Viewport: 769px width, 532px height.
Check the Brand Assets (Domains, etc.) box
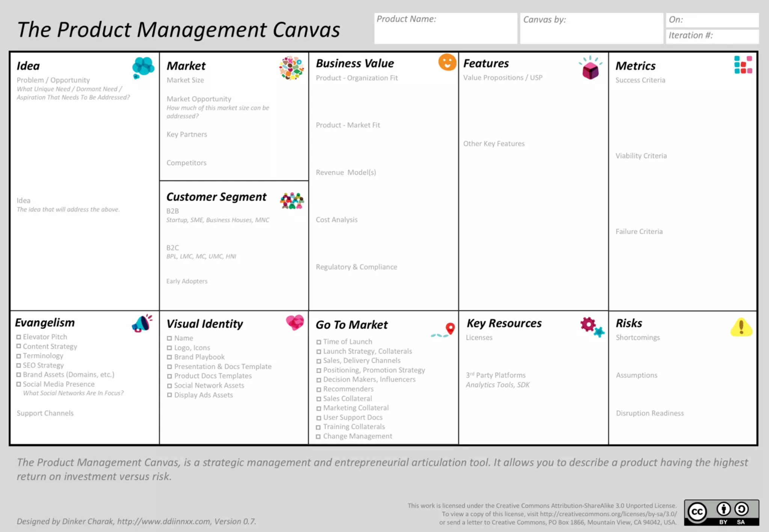[x=18, y=375]
